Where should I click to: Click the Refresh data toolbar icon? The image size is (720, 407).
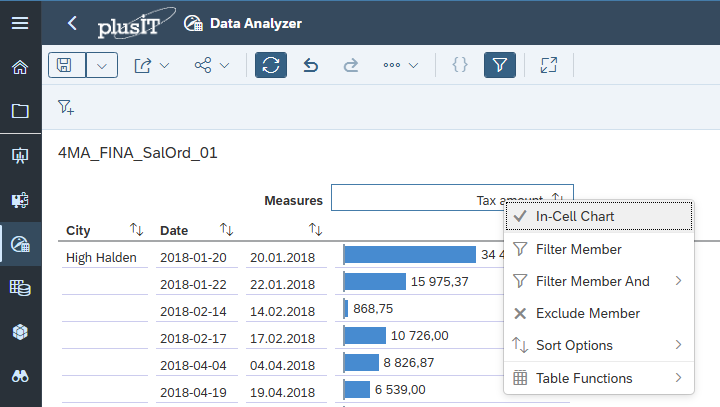tap(270, 65)
